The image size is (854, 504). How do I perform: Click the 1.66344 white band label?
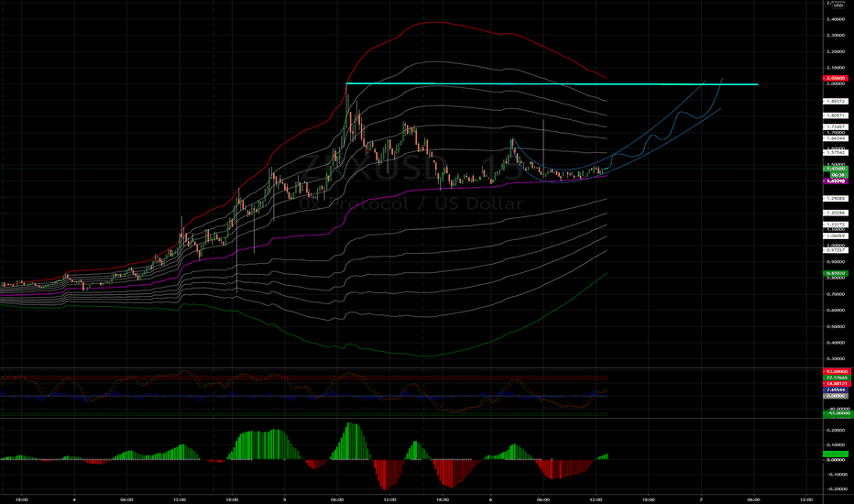[x=837, y=138]
